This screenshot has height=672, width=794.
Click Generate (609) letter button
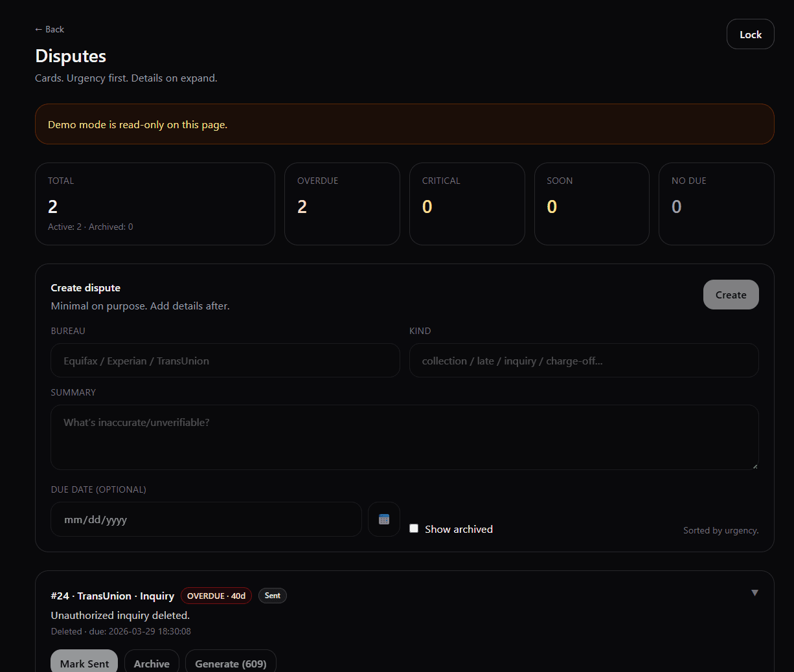[x=231, y=662]
